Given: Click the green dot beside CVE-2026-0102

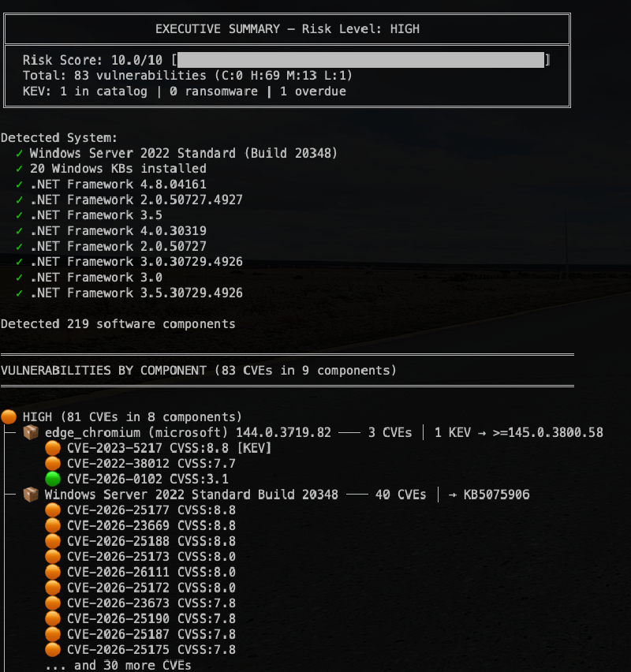Looking at the screenshot, I should pos(53,479).
